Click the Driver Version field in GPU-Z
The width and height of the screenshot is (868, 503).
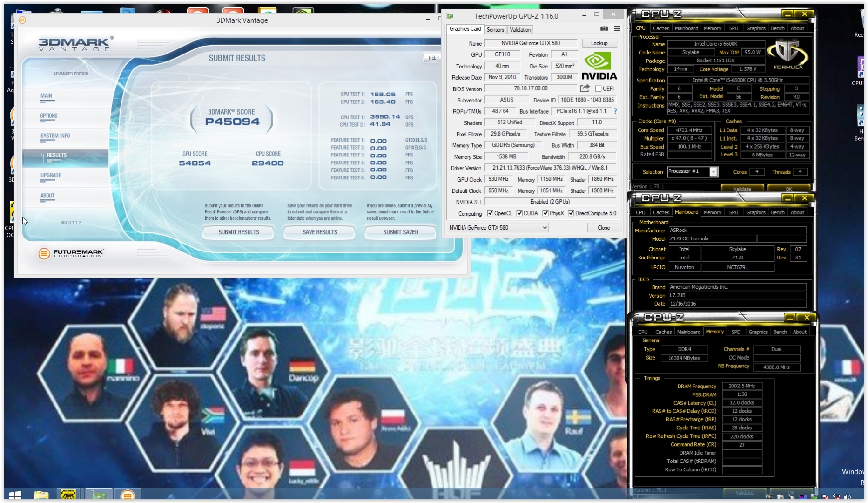click(550, 168)
